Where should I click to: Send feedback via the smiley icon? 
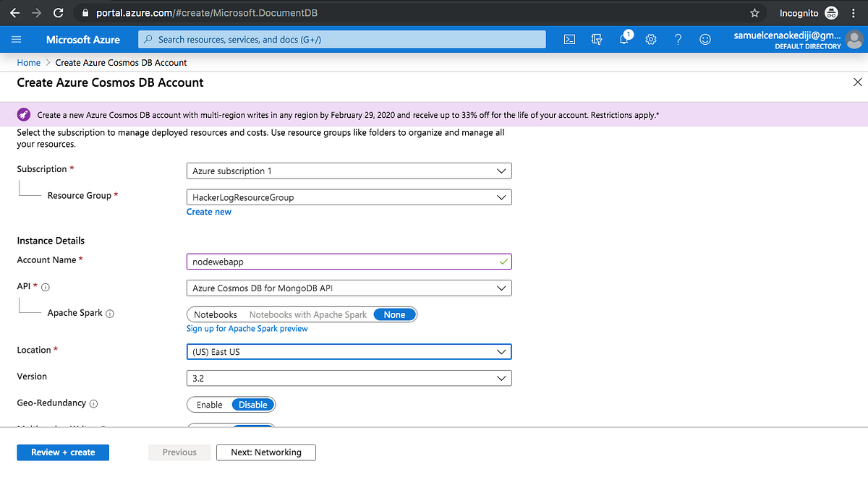pyautogui.click(x=705, y=39)
